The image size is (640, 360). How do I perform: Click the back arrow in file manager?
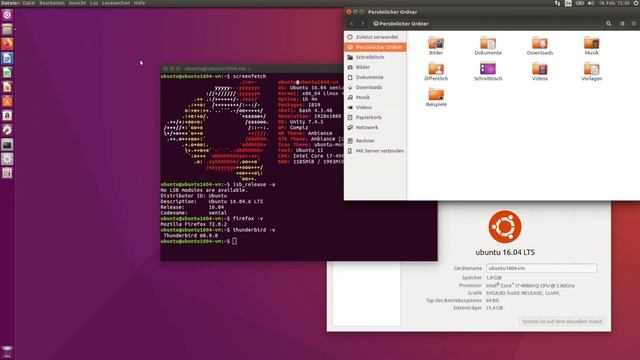click(x=352, y=24)
